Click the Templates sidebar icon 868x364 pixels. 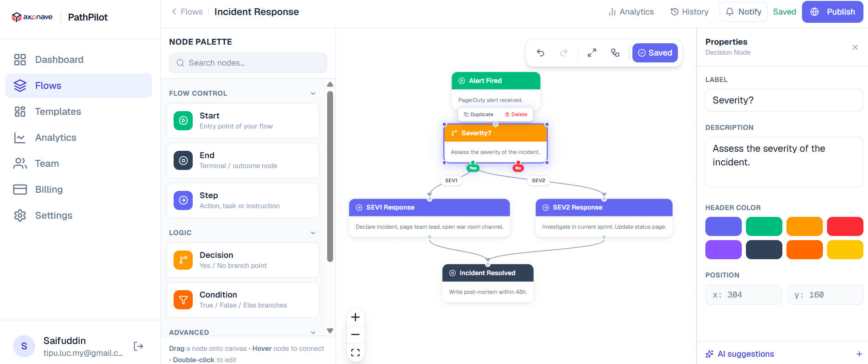pos(20,112)
